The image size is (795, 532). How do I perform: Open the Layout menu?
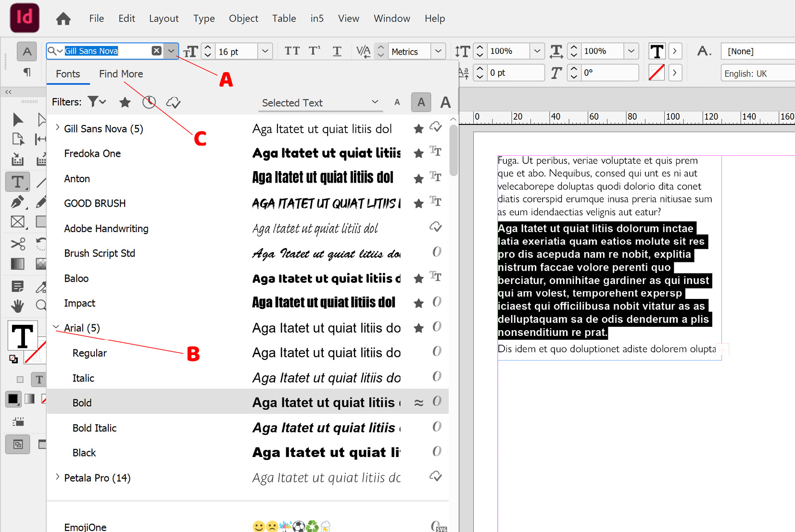click(x=164, y=18)
